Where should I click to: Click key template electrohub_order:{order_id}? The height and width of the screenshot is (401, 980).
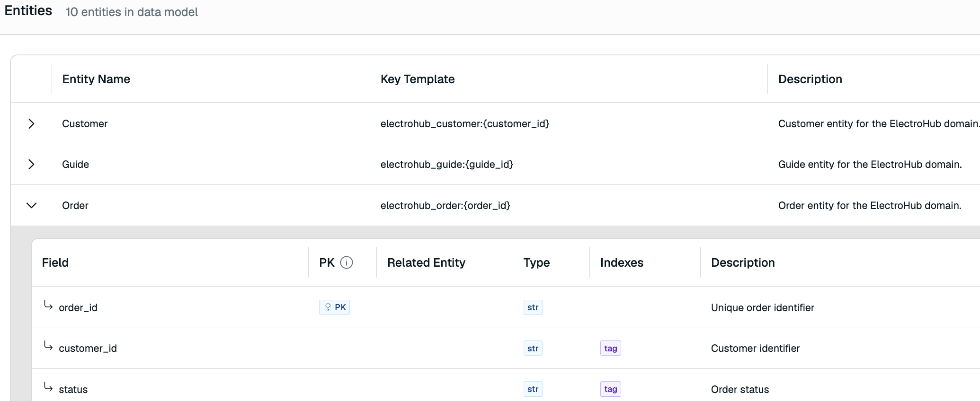[445, 205]
